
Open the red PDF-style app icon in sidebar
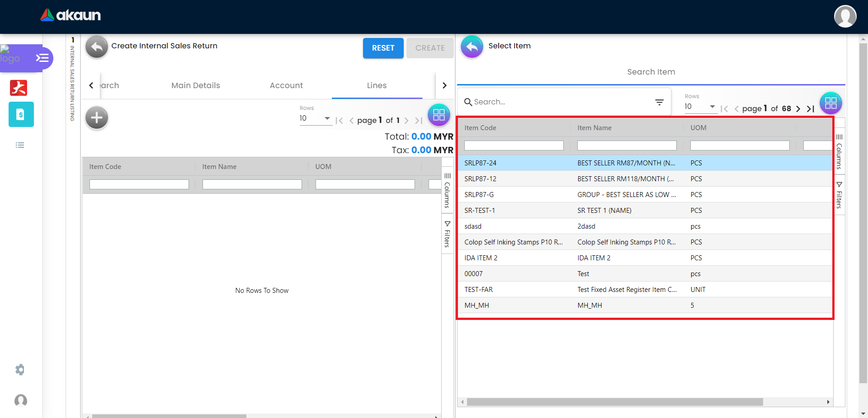coord(19,88)
